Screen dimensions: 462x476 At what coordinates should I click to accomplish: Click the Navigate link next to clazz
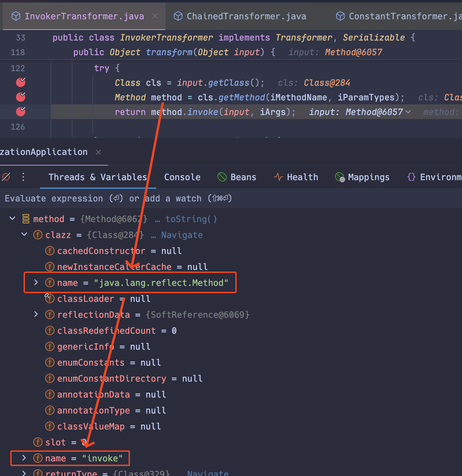point(181,235)
